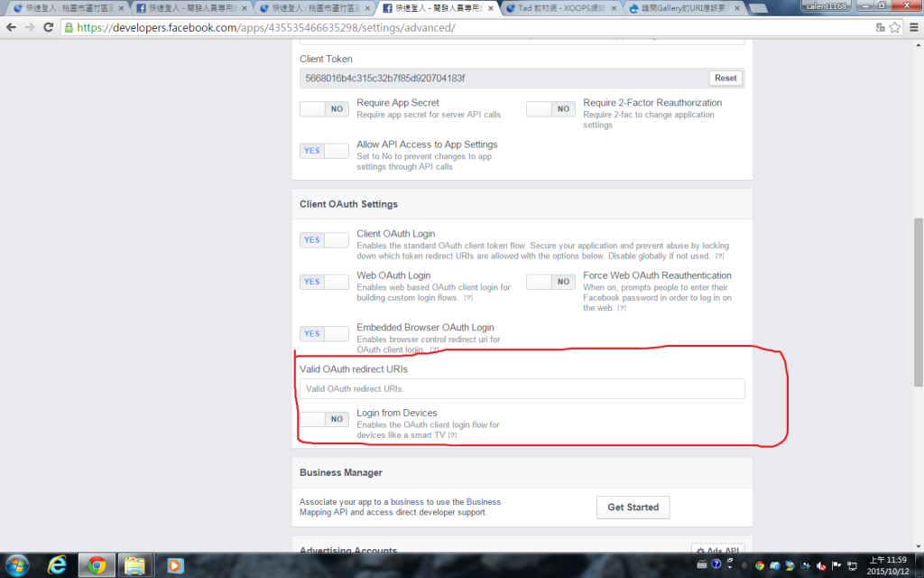Screen dimensions: 924x578
Task: Click the Valid OAuth redirect URIs field
Action: pyautogui.click(x=522, y=388)
